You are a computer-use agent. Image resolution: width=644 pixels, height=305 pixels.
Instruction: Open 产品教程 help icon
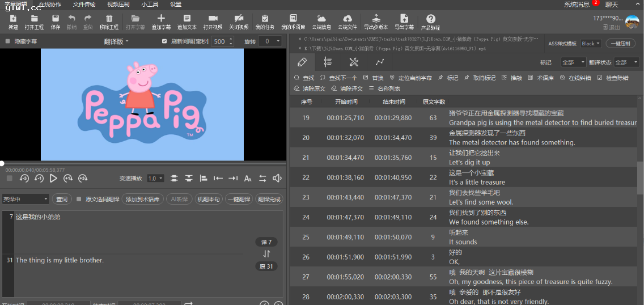(x=430, y=19)
